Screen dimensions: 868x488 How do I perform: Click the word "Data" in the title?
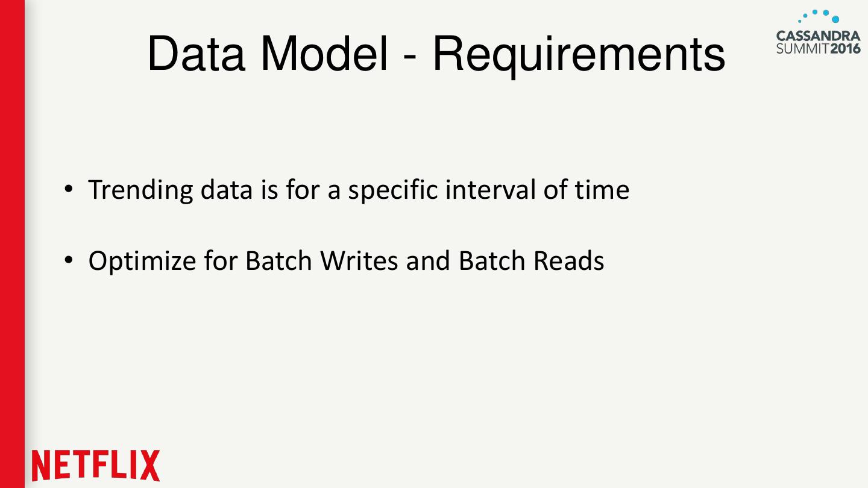click(x=196, y=54)
